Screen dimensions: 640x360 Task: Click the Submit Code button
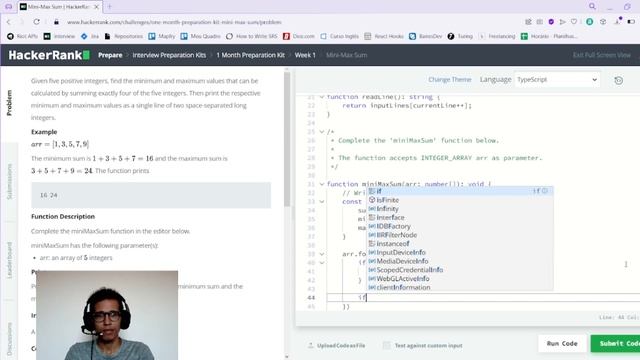coord(616,344)
